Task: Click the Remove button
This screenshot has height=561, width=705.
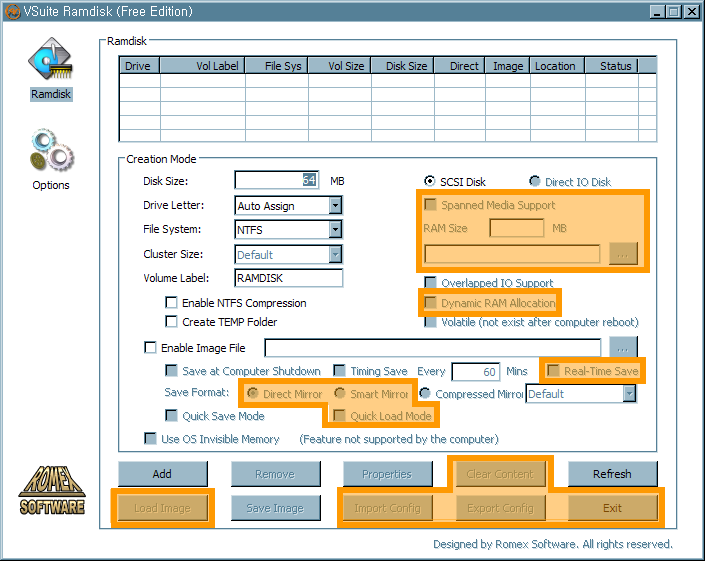Action: (276, 474)
